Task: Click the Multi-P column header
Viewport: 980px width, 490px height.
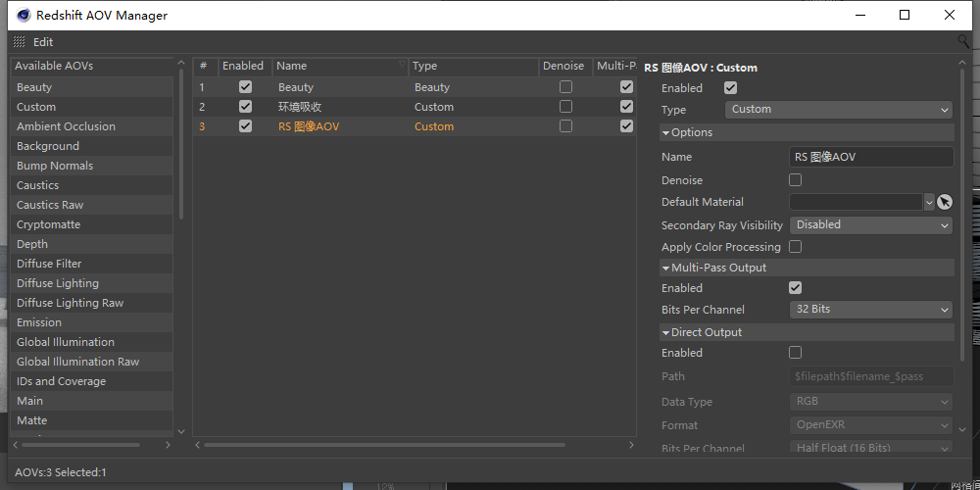Action: pyautogui.click(x=615, y=67)
